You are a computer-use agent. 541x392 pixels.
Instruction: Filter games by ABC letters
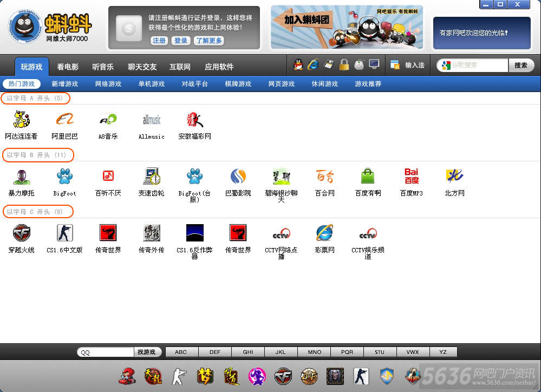point(181,352)
